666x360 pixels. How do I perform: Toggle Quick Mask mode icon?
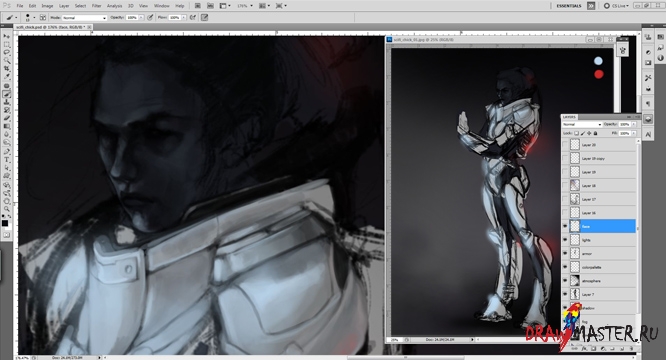pyautogui.click(x=6, y=235)
